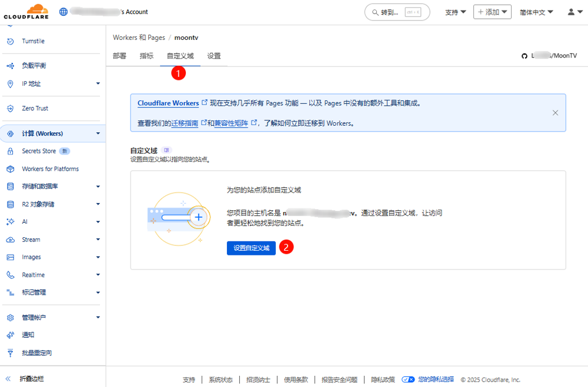Open the 支持 support dropdown
Image resolution: width=588 pixels, height=387 pixels.
click(455, 12)
